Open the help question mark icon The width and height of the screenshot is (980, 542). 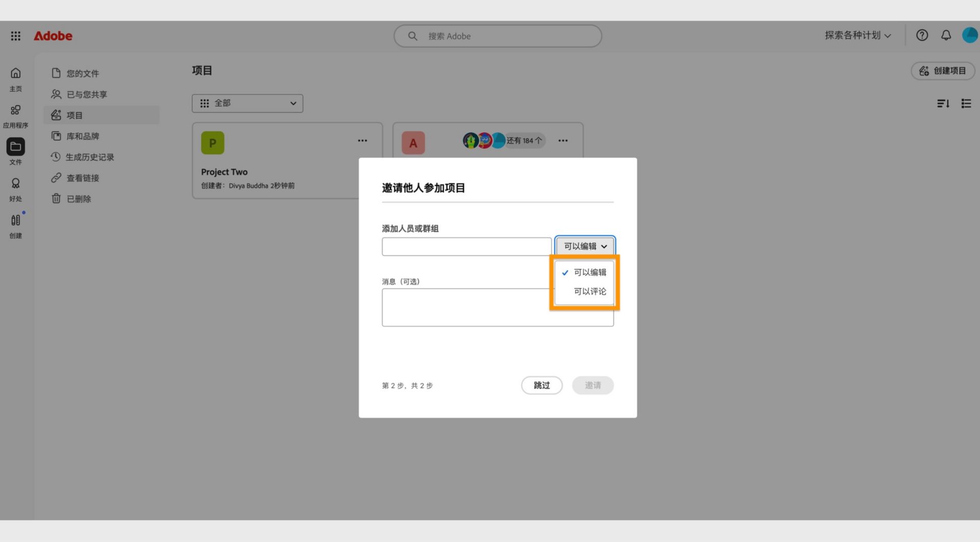coord(922,35)
